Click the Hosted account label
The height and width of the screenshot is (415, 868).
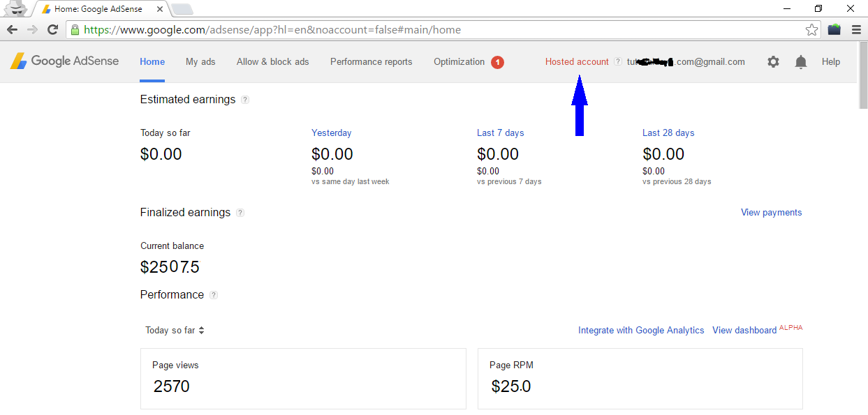(577, 62)
